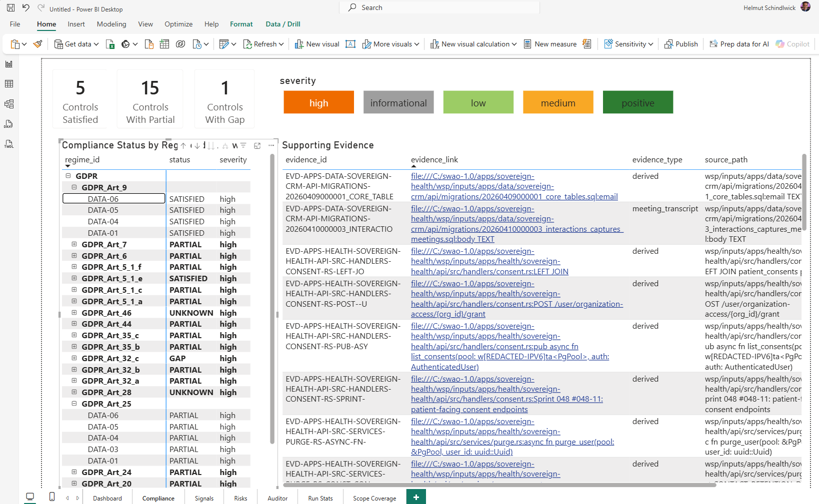
Task: Select the informational severity slicer tile
Action: tap(398, 102)
